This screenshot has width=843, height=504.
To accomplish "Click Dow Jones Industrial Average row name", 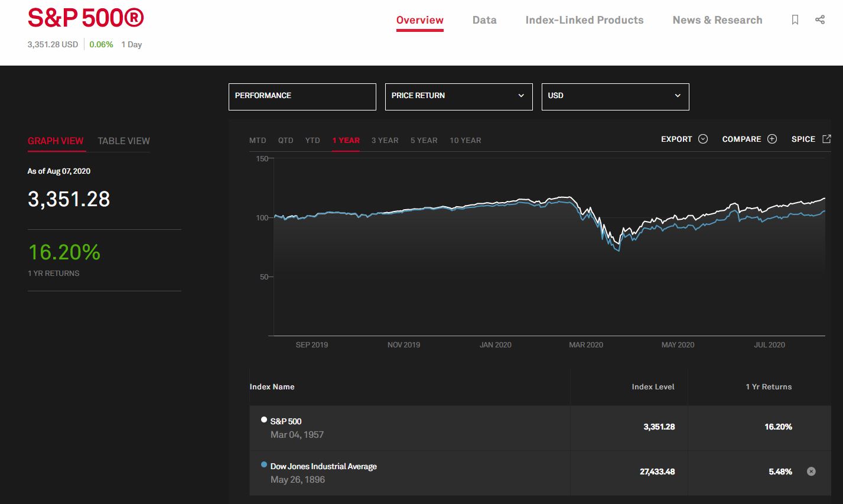I will coord(323,466).
